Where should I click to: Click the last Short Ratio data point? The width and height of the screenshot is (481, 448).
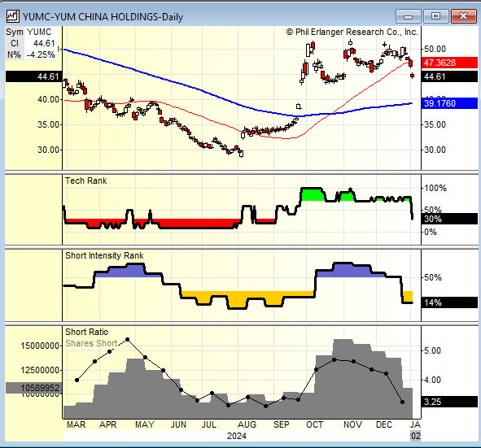coord(403,402)
